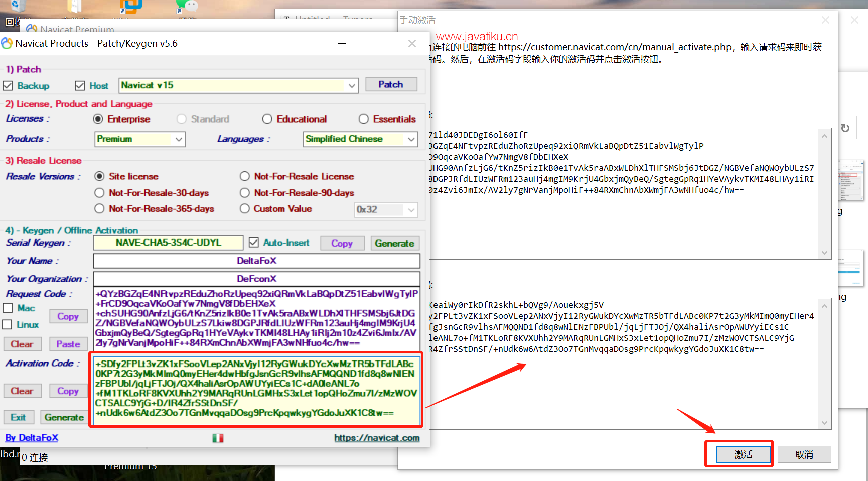Image resolution: width=868 pixels, height=481 pixels.
Task: Minimize the Patch/Keygen window
Action: click(x=342, y=44)
